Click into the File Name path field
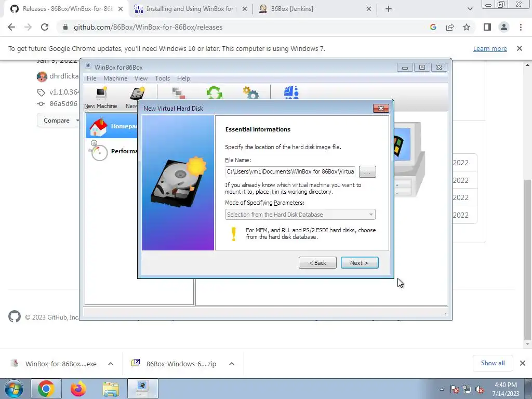532x399 pixels. [x=290, y=171]
